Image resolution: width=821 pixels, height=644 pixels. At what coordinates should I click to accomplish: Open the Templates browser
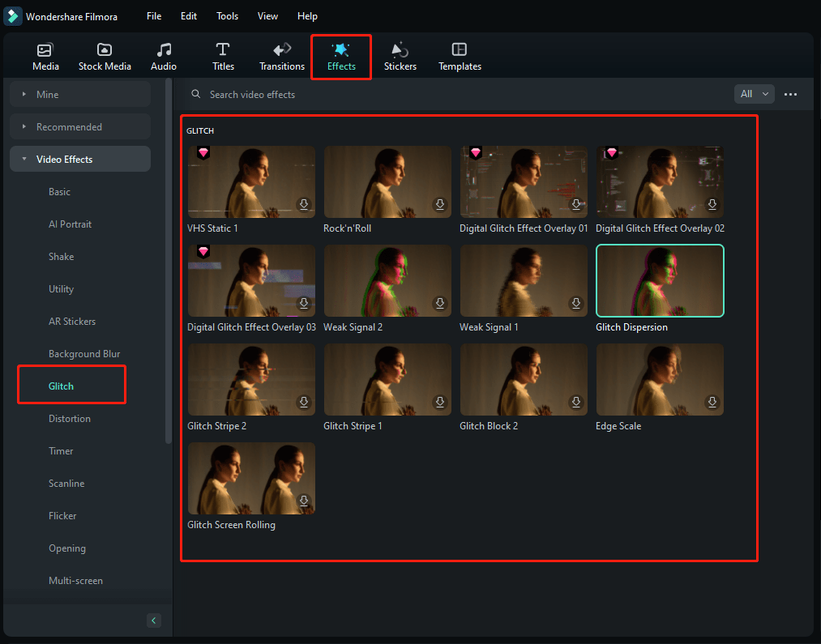(460, 55)
